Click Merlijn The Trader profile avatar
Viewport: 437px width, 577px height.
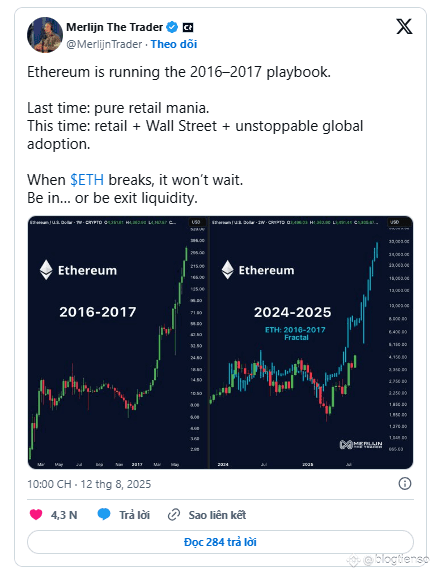45,35
